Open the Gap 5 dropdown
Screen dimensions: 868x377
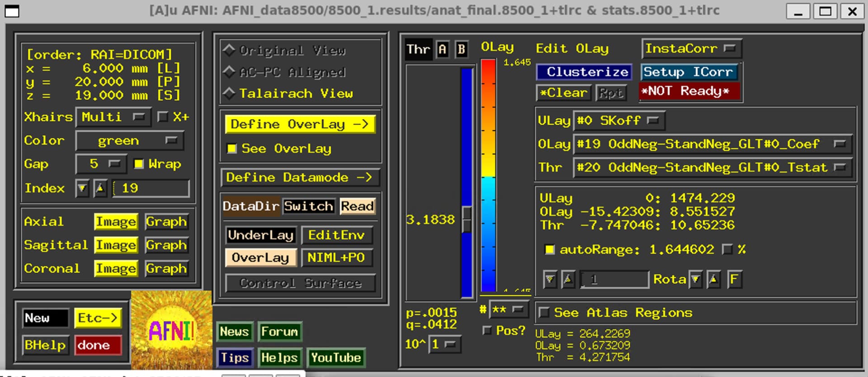point(102,164)
